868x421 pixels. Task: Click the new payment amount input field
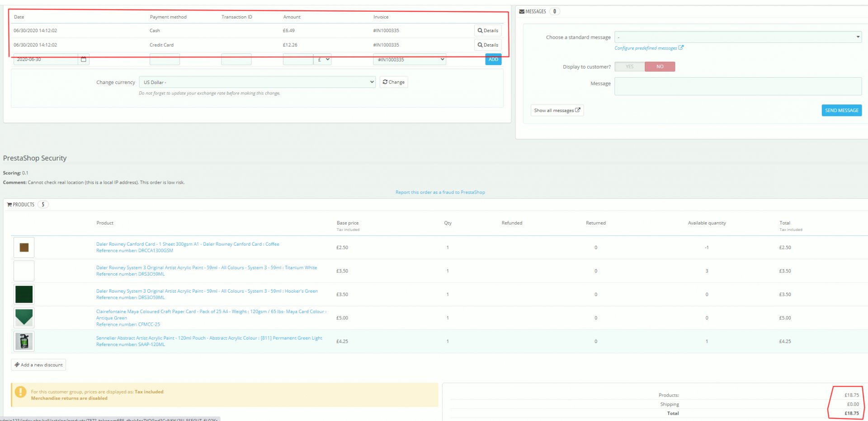tap(298, 59)
